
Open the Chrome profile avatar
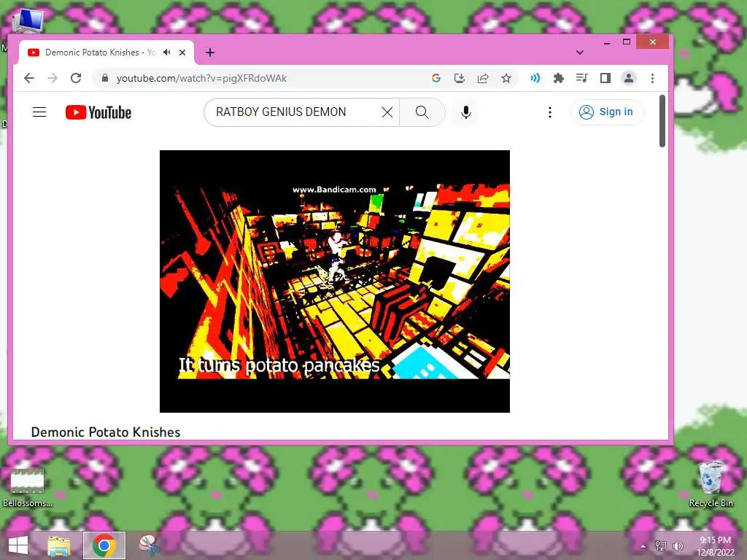click(x=629, y=78)
